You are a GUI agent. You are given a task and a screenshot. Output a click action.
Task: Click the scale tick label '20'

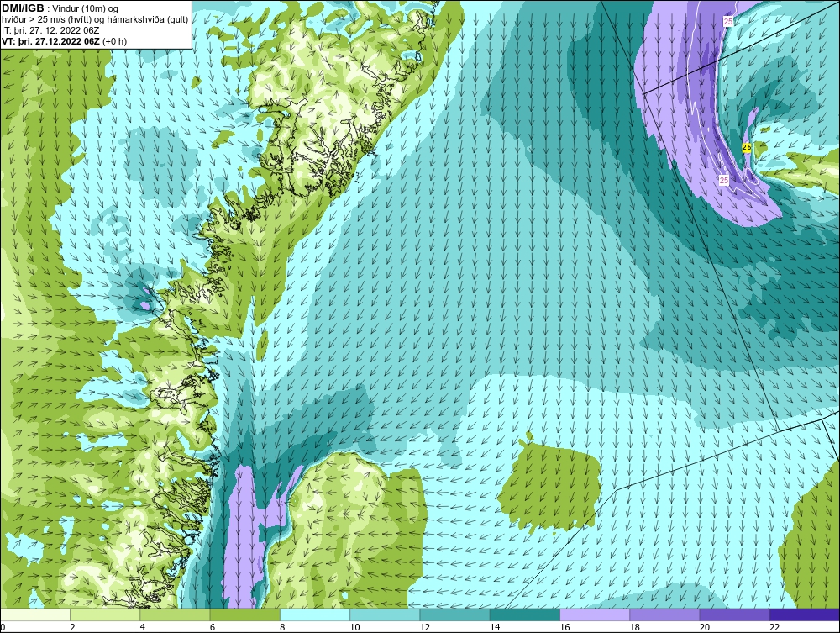click(705, 628)
